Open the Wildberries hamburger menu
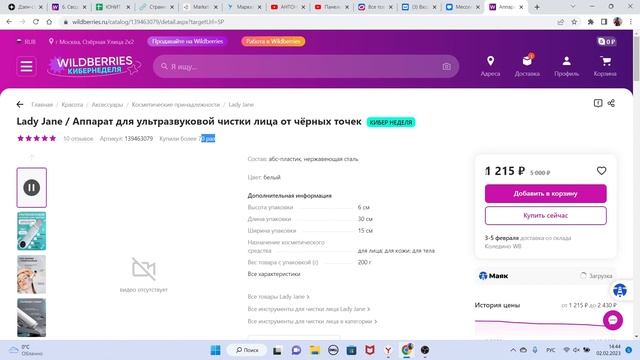Image resolution: width=640 pixels, height=360 pixels. 27,66
